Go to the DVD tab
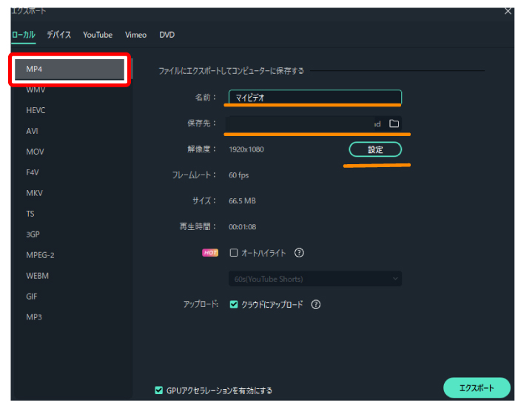The width and height of the screenshot is (518, 420). tap(167, 35)
